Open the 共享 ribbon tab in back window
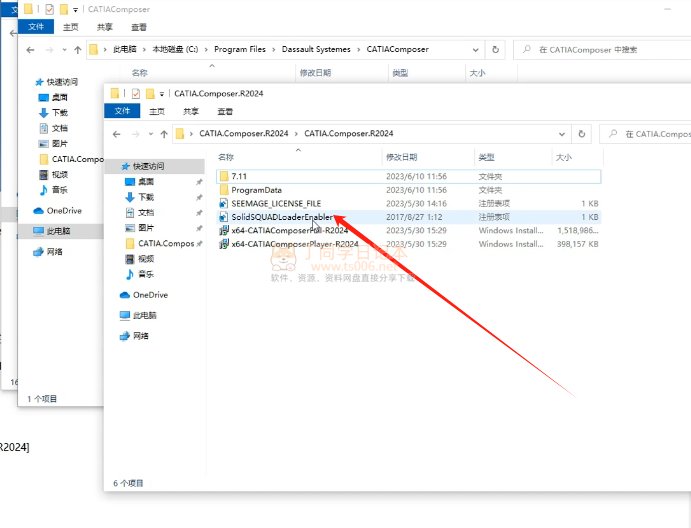Viewport: 691px width, 528px height. click(105, 27)
